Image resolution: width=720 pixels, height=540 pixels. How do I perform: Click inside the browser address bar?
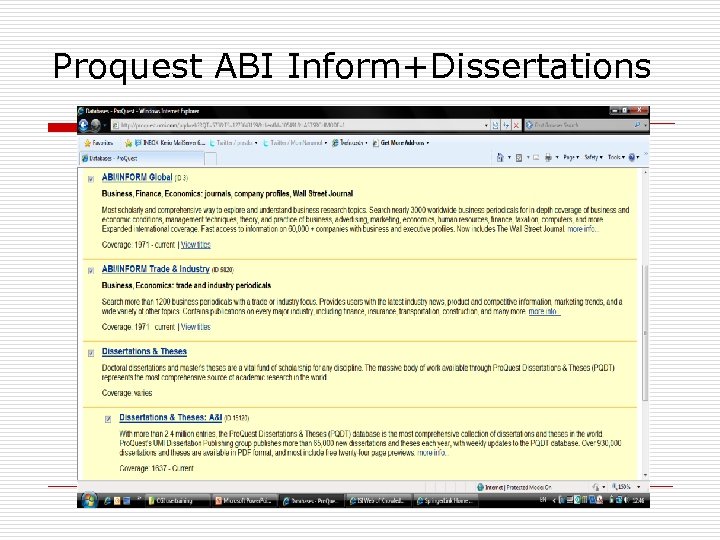298,125
